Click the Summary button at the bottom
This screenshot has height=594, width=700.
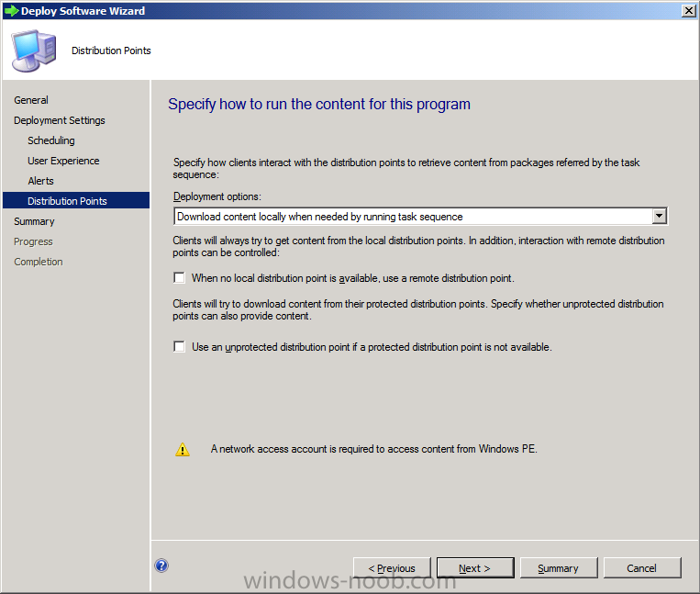point(559,567)
